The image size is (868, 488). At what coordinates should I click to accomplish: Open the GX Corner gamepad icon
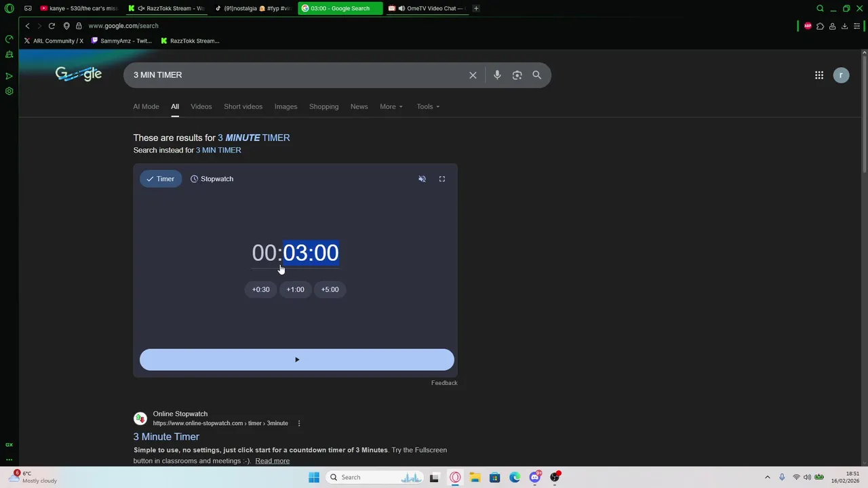point(28,9)
